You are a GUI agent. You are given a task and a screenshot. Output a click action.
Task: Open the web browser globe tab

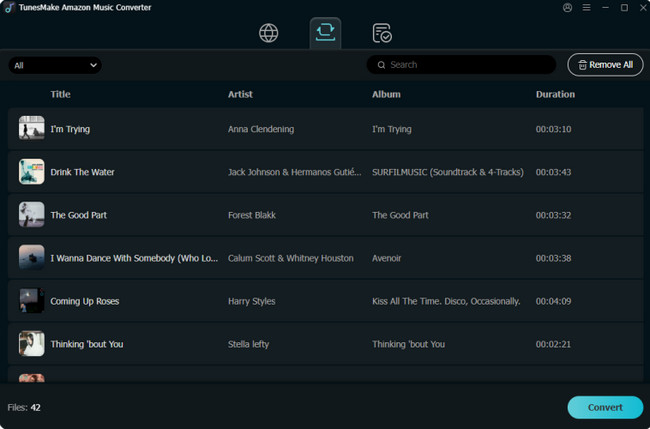(269, 33)
